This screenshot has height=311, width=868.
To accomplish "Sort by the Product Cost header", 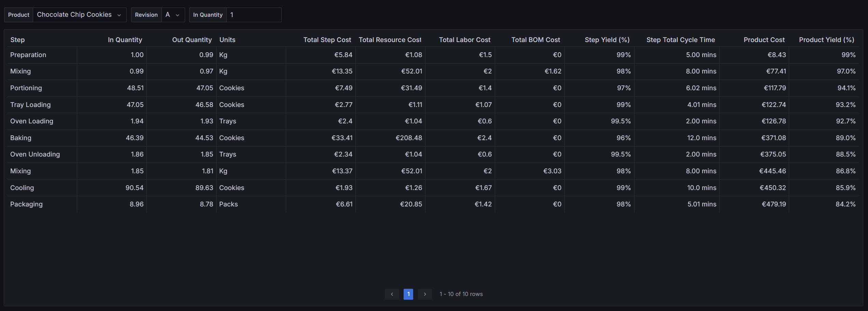I will (764, 40).
